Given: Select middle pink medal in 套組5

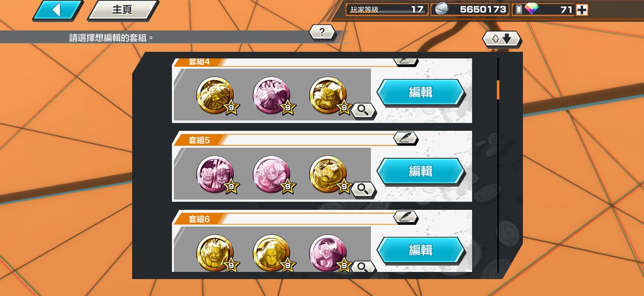Looking at the screenshot, I should (271, 174).
